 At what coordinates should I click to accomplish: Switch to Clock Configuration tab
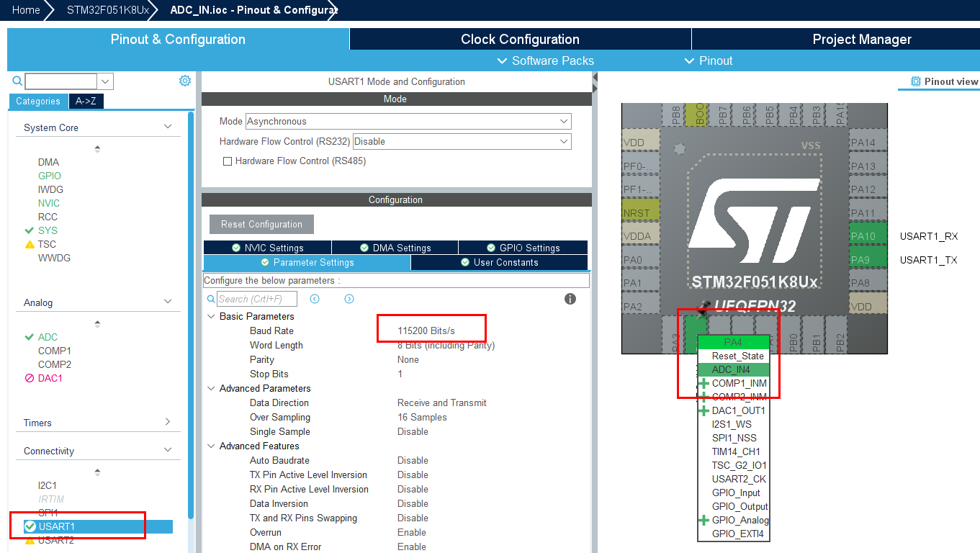[x=520, y=40]
